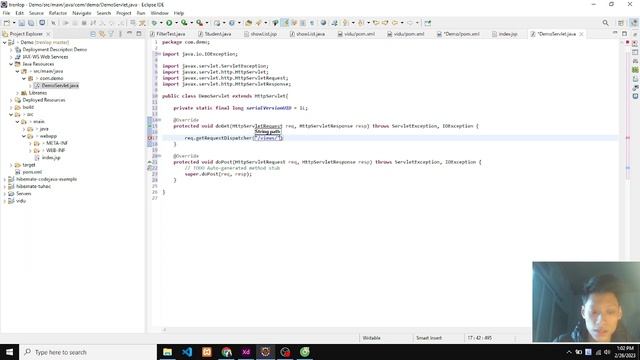Open the Run configurations dropdown arrow
The height and width of the screenshot is (360, 640).
point(176,23)
